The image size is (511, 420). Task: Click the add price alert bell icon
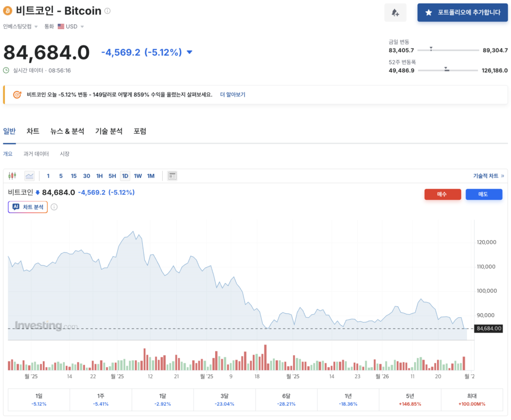pos(395,12)
